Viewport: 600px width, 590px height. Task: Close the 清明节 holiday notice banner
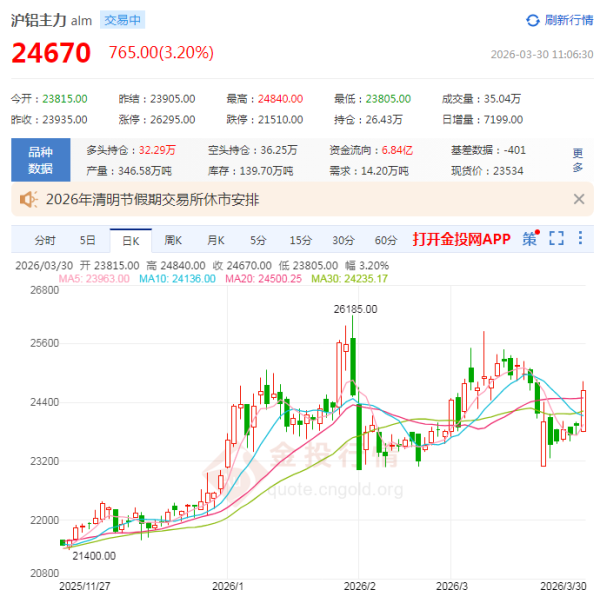pos(579,199)
